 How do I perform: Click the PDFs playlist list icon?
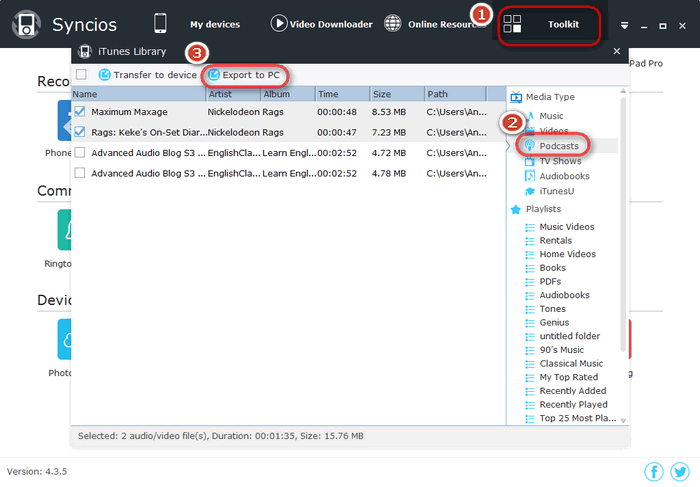(530, 283)
